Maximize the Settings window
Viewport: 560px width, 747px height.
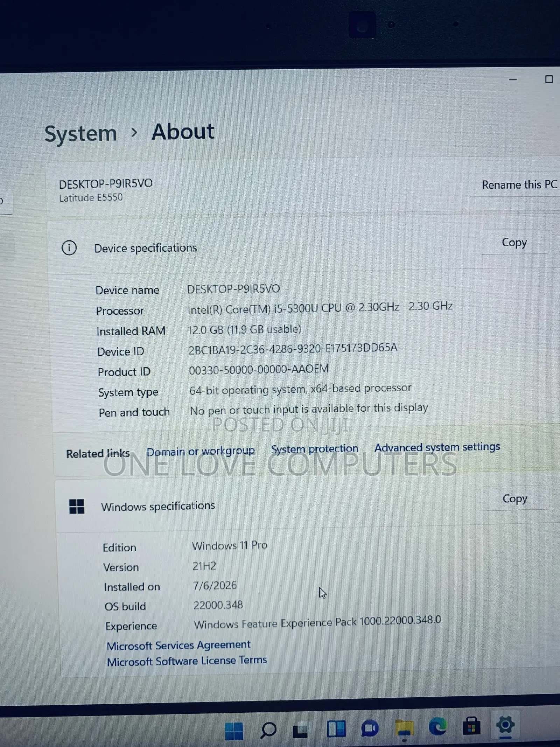549,79
